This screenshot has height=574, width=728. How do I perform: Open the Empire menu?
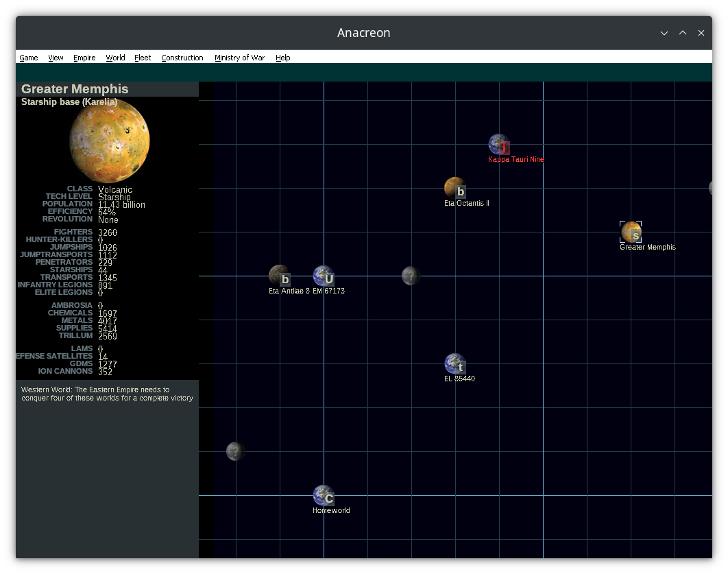[x=84, y=58]
